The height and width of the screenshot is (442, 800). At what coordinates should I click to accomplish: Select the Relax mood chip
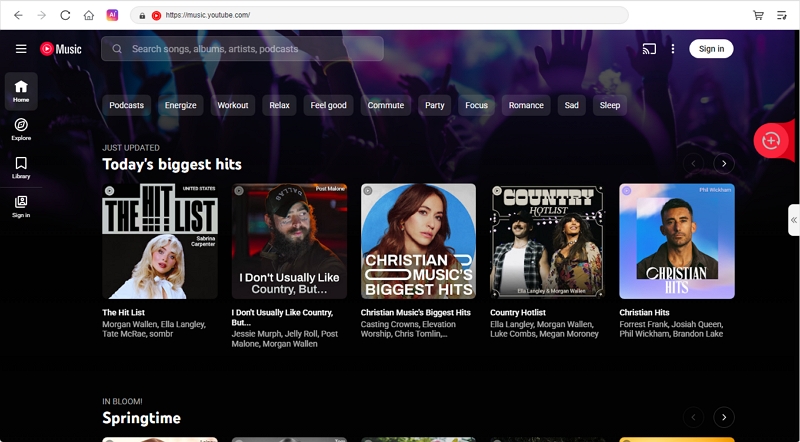coord(280,105)
